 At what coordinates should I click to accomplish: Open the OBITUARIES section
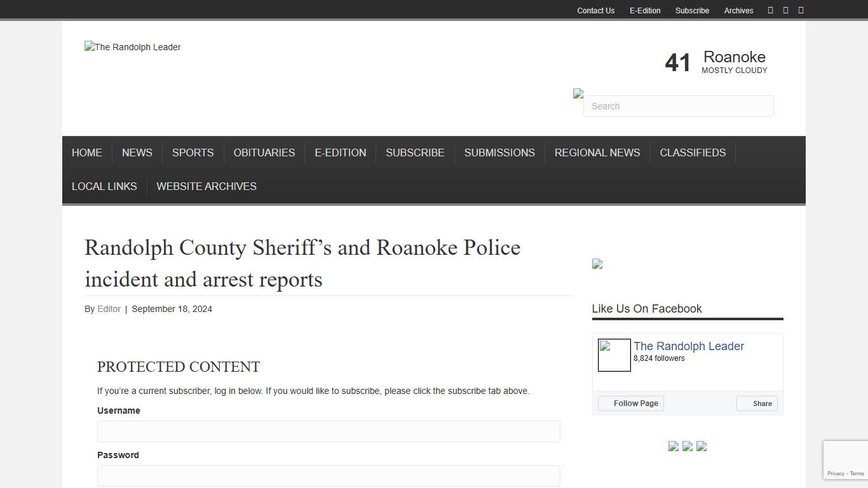coord(264,152)
